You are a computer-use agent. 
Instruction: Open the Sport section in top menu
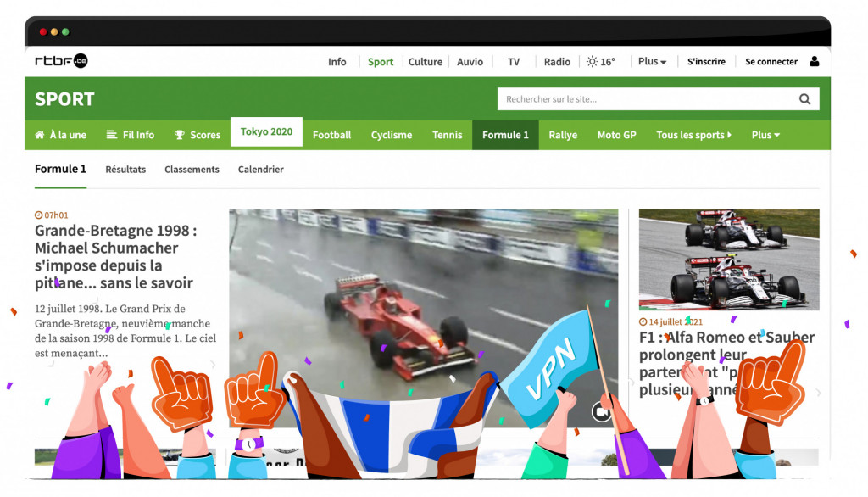click(381, 62)
